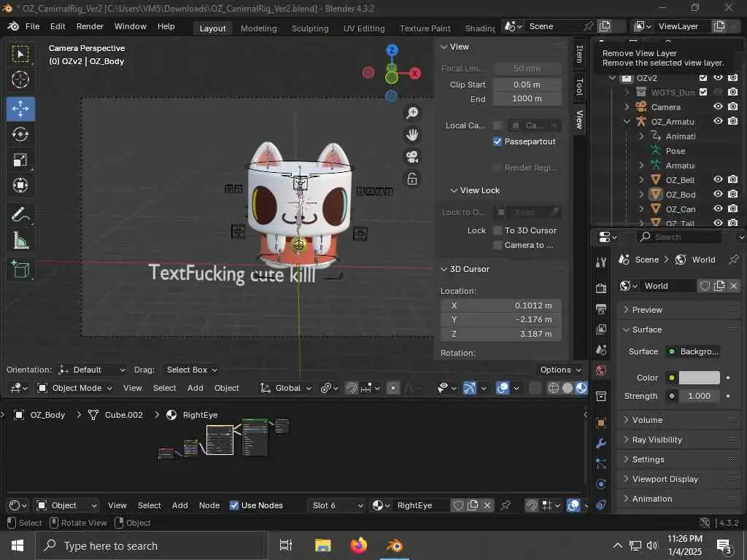
Task: Select the Pose item in outliner
Action: 675,150
